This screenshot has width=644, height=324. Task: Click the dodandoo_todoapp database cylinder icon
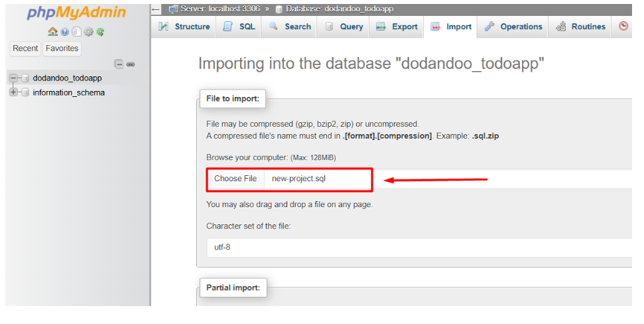coord(25,78)
